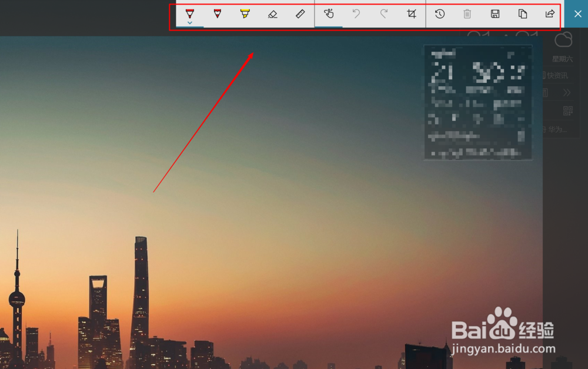Open pen options via chevron under pen
This screenshot has height=369, width=588.
pos(189,22)
